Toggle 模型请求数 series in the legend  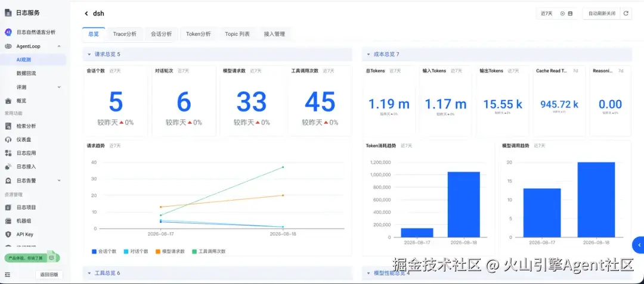(169, 251)
